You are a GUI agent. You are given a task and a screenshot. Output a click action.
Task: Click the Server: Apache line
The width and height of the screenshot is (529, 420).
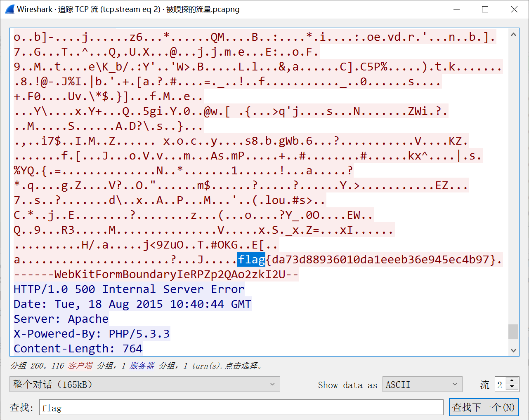click(x=61, y=319)
